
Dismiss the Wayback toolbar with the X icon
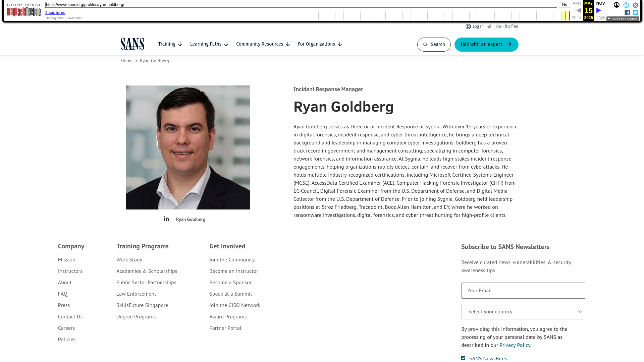pyautogui.click(x=635, y=5)
